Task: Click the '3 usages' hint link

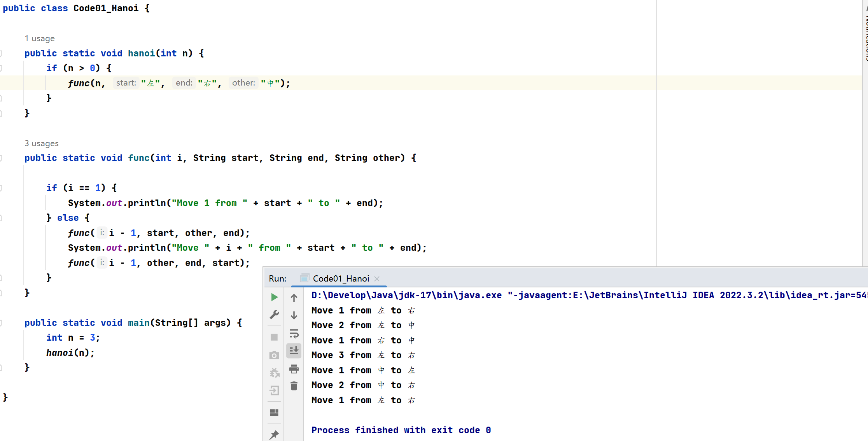Action: click(42, 143)
